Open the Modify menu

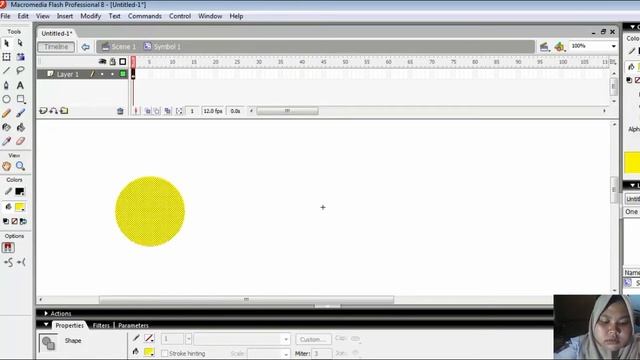91,16
